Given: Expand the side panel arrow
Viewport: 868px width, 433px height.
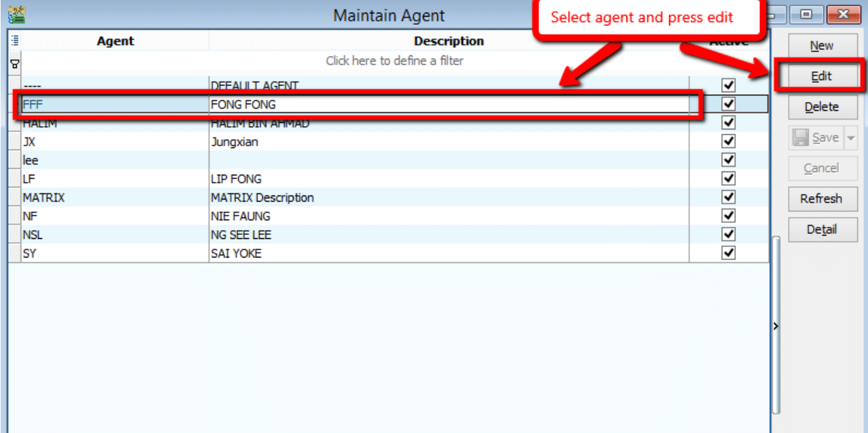Looking at the screenshot, I should (776, 326).
